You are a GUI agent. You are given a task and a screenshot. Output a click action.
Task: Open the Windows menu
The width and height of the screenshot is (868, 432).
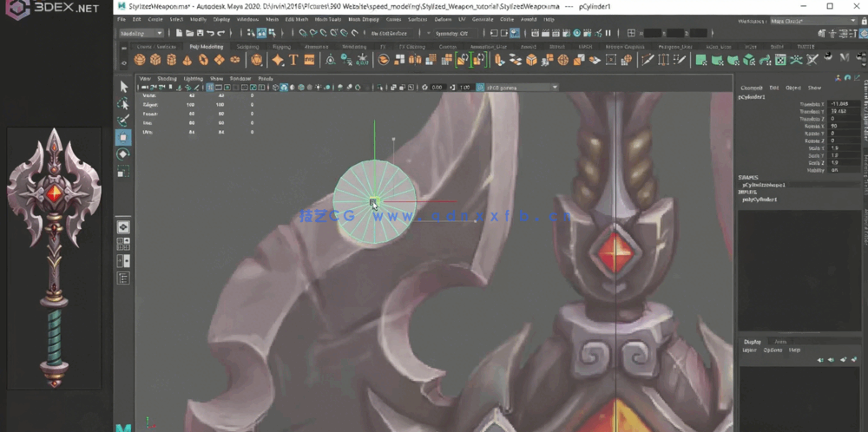click(x=247, y=19)
